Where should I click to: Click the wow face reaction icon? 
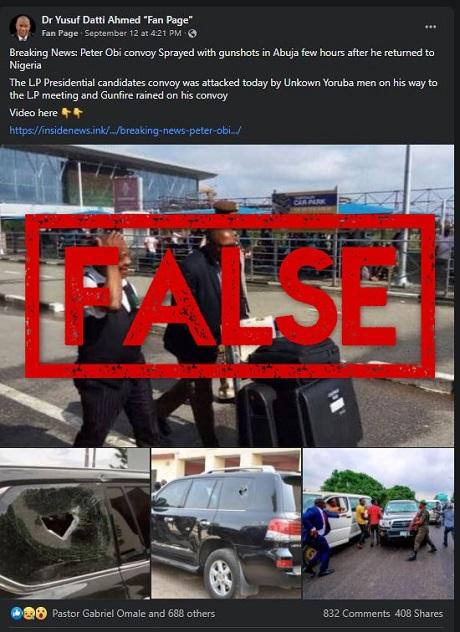(41, 613)
